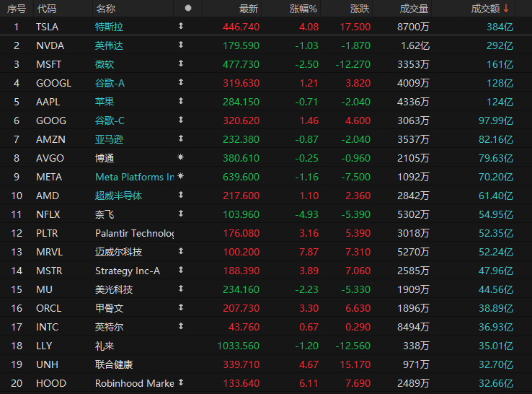Select the UNH ticker code
The height and width of the screenshot is (394, 532).
47,364
